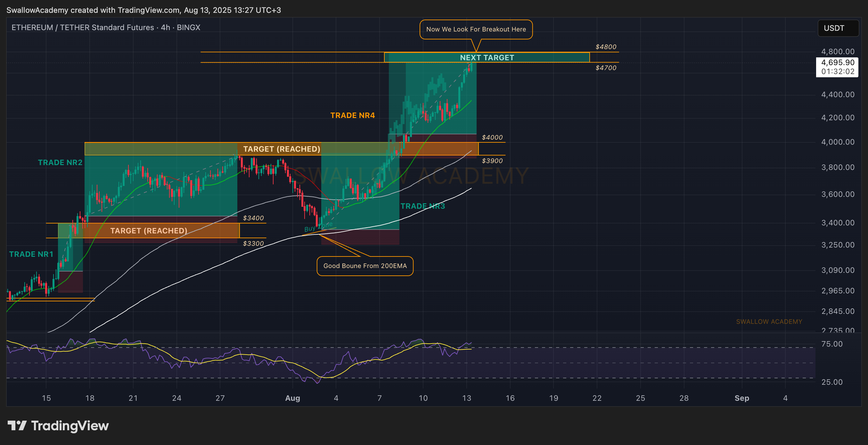Viewport: 868px width, 445px height.
Task: Click the candle countdown 01:32:02
Action: click(x=838, y=71)
